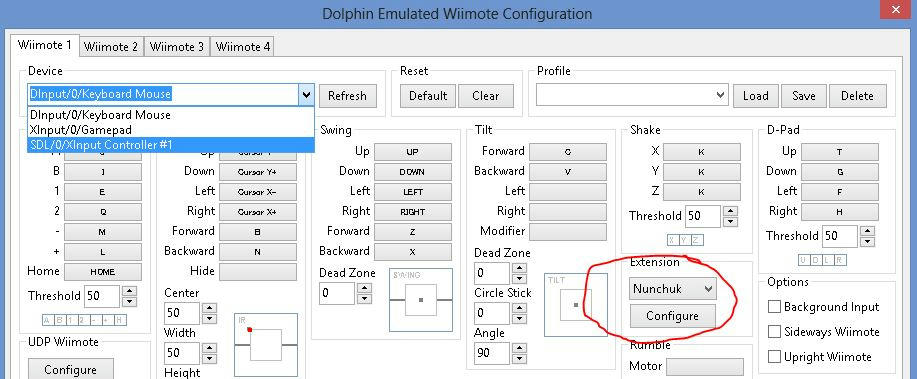Increase Tilt Circle Stick value
Screen dimensions: 917x379
519,308
